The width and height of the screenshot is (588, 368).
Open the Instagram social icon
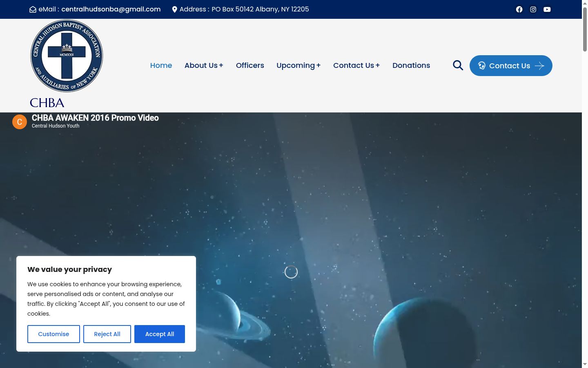[533, 9]
